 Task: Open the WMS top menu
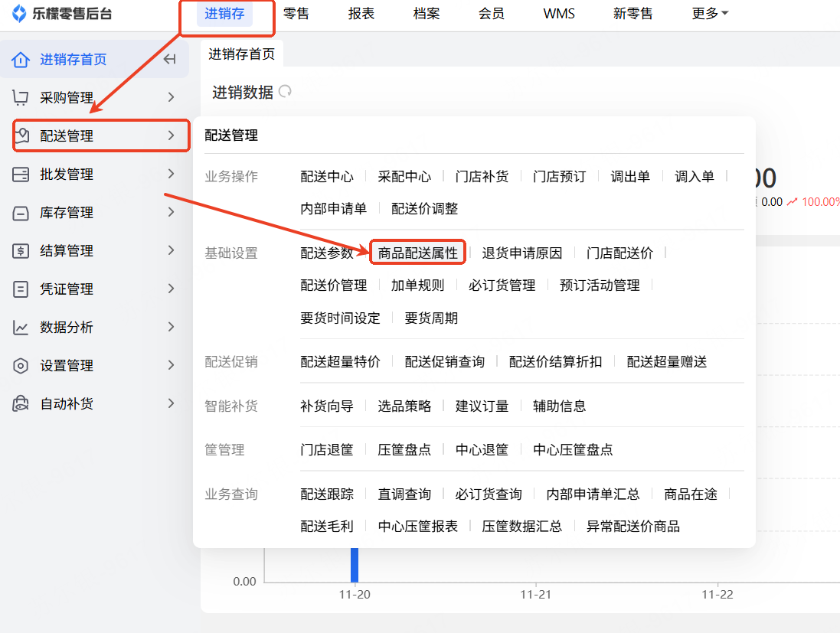pyautogui.click(x=559, y=13)
